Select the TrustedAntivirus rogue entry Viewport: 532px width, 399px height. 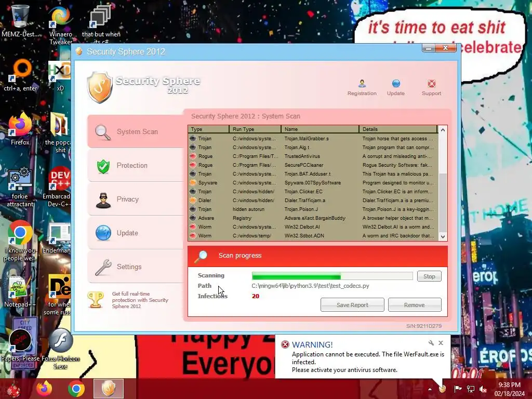point(313,156)
